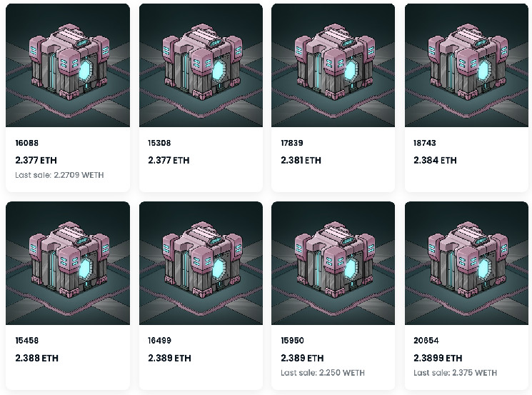Click the 2.3899 ETH price
The image size is (532, 395).
click(438, 358)
